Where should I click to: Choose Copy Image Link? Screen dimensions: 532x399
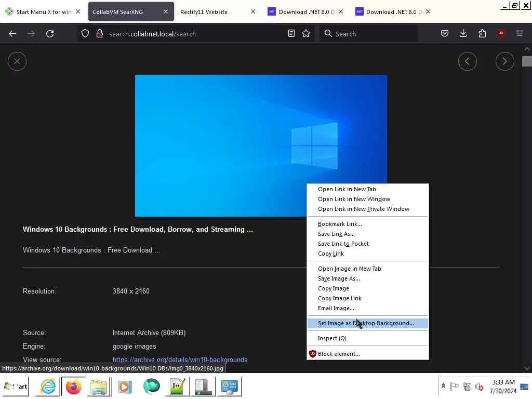pos(367,298)
